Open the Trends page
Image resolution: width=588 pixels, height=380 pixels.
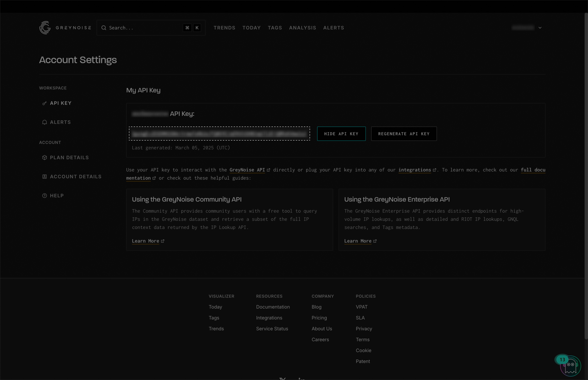click(x=225, y=28)
